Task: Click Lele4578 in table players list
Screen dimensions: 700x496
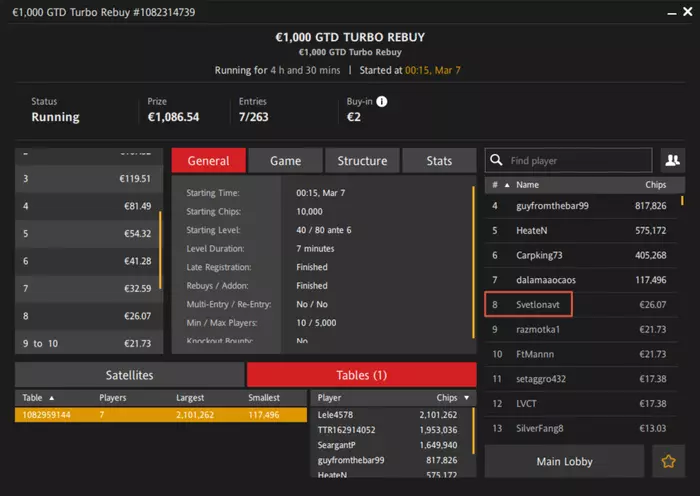Action: point(391,415)
